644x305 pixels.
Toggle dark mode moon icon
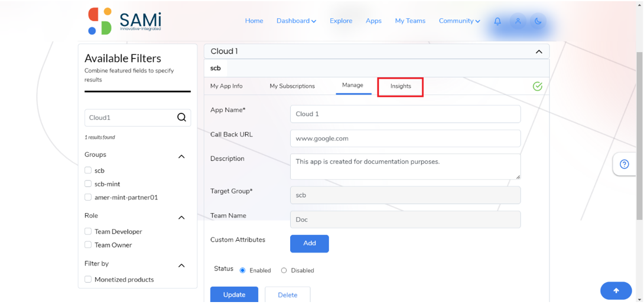tap(538, 21)
